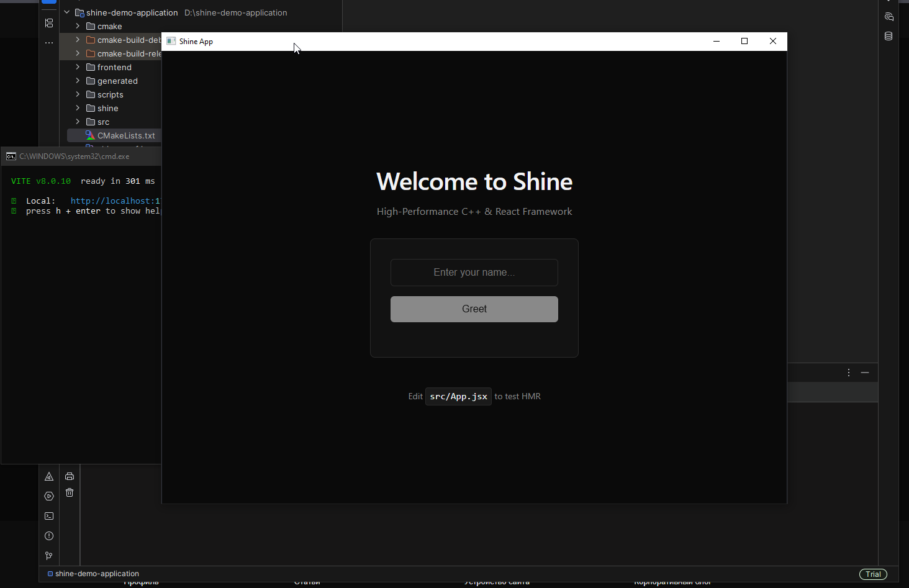Screen dimensions: 909x588
Task: Collapse the shine-demo-application project root
Action: 66,12
